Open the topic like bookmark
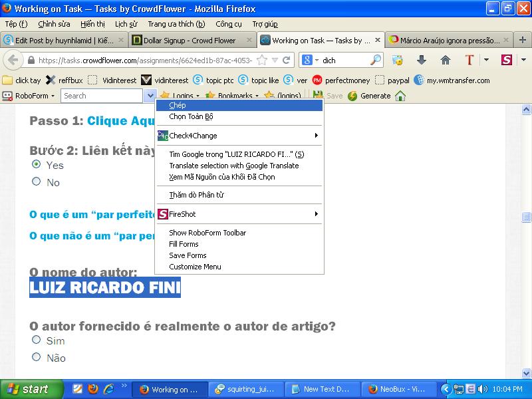Viewport: 532px width, 399px height. 259,80
